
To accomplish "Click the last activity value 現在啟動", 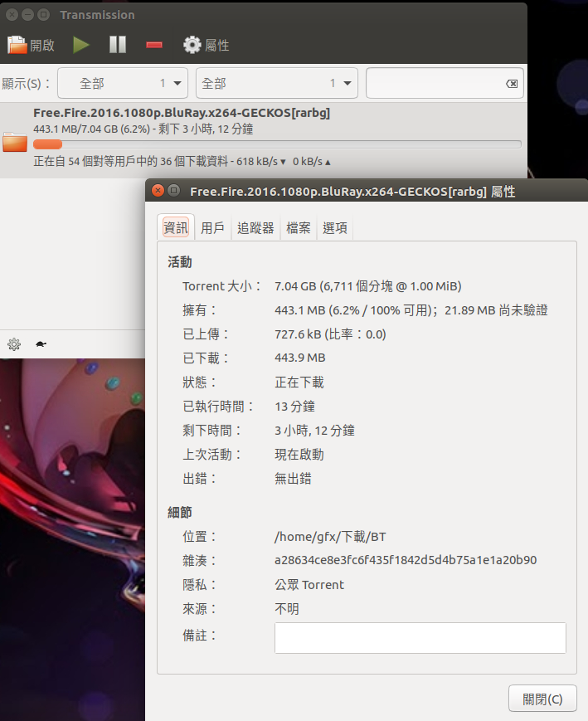I will tap(299, 455).
